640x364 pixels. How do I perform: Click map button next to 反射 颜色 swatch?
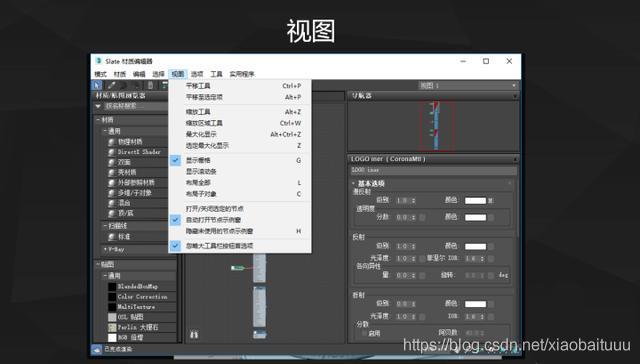pos(491,246)
